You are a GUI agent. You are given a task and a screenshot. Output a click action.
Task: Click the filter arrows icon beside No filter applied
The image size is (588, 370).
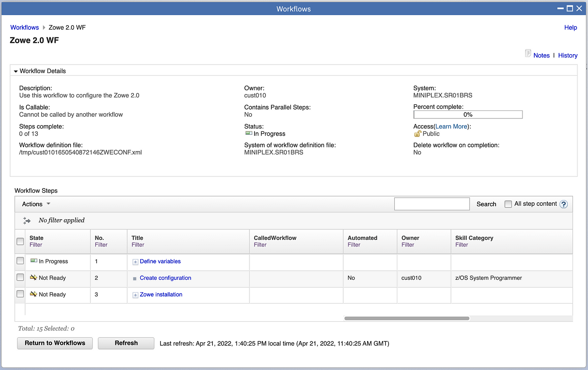pos(27,220)
